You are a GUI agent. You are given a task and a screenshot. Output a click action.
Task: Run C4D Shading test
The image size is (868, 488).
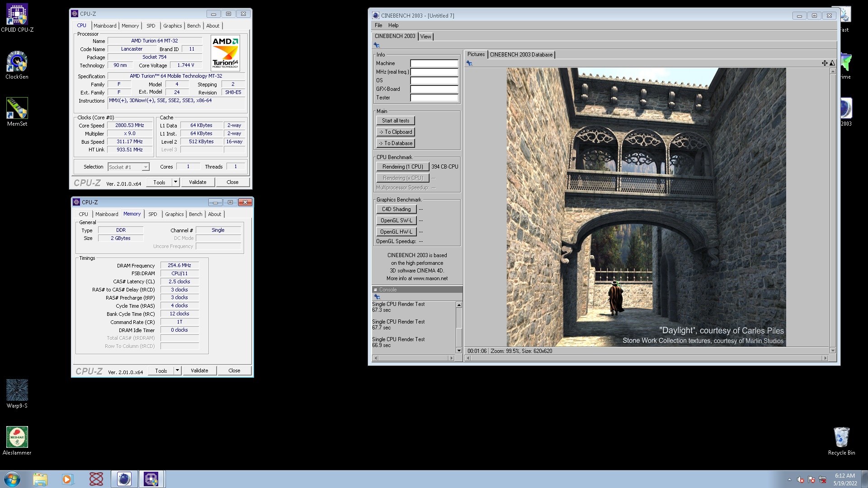click(396, 209)
